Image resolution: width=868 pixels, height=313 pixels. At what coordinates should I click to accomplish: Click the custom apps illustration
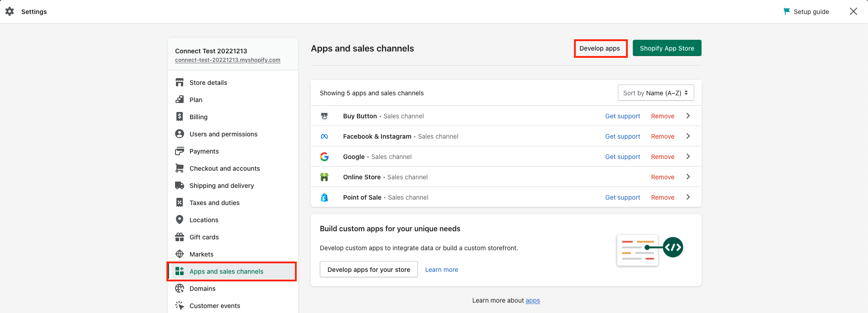(650, 250)
